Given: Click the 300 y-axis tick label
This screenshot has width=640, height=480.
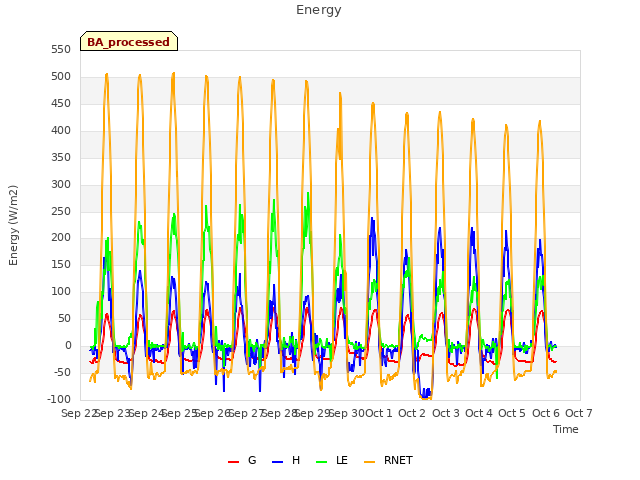Looking at the screenshot, I should (61, 184).
